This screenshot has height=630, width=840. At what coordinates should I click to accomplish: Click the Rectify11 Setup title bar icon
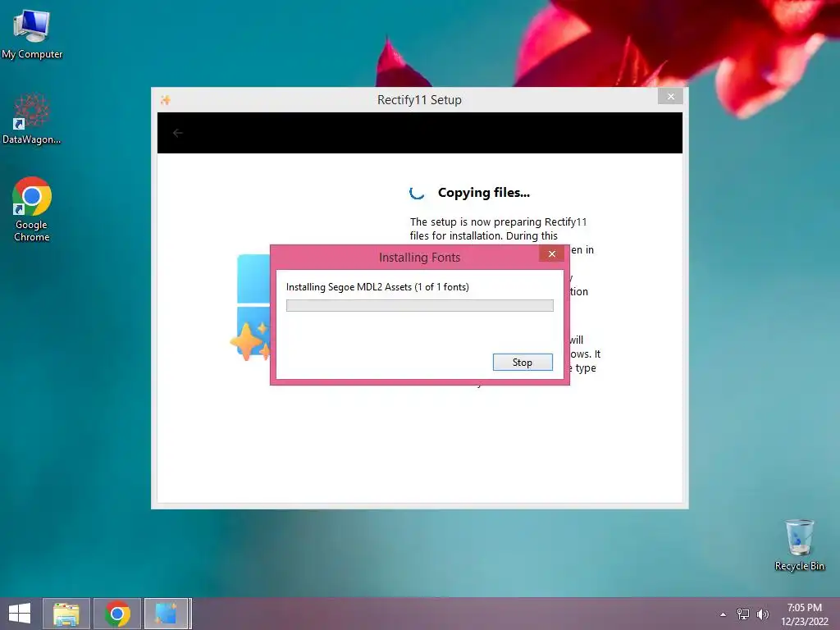click(166, 100)
